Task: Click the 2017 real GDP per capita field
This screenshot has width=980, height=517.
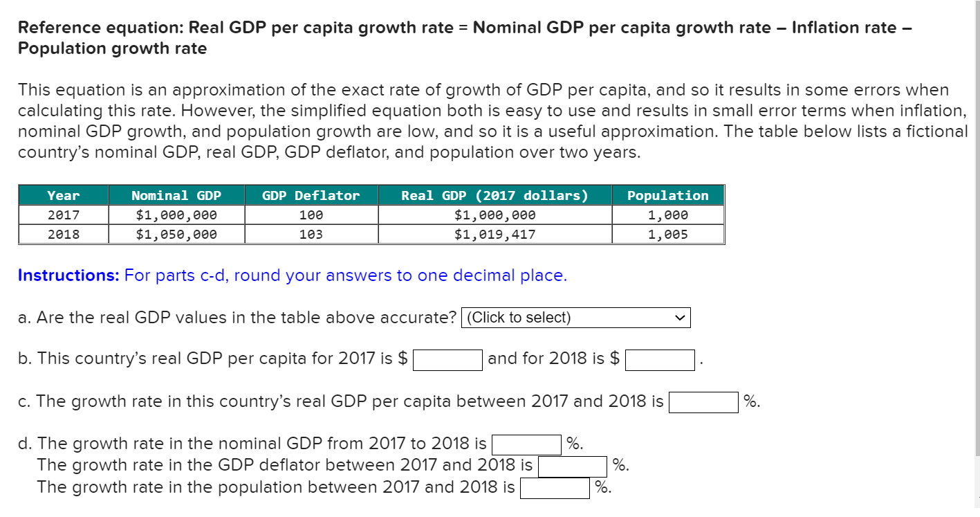Action: tap(446, 359)
